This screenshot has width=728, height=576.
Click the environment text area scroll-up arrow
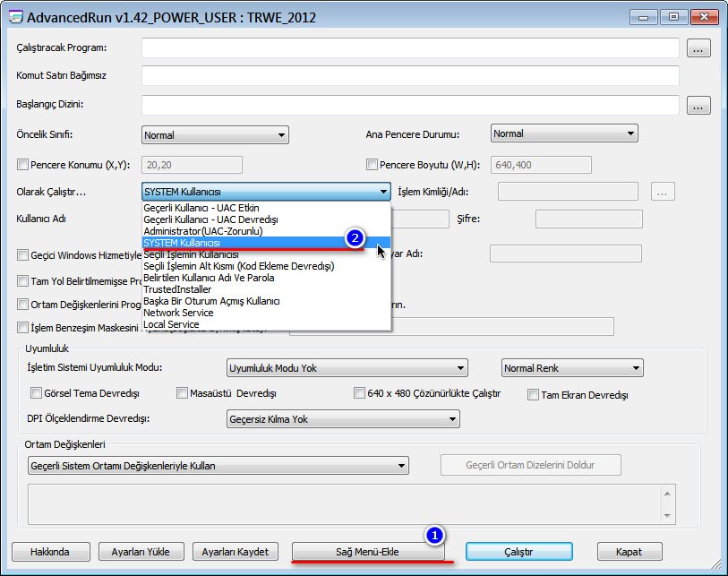click(667, 494)
